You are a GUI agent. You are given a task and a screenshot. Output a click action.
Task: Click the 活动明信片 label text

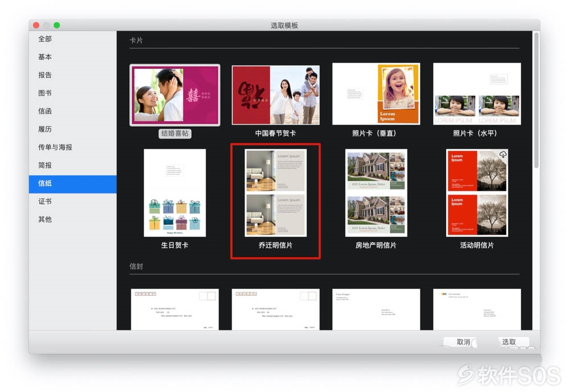(477, 245)
